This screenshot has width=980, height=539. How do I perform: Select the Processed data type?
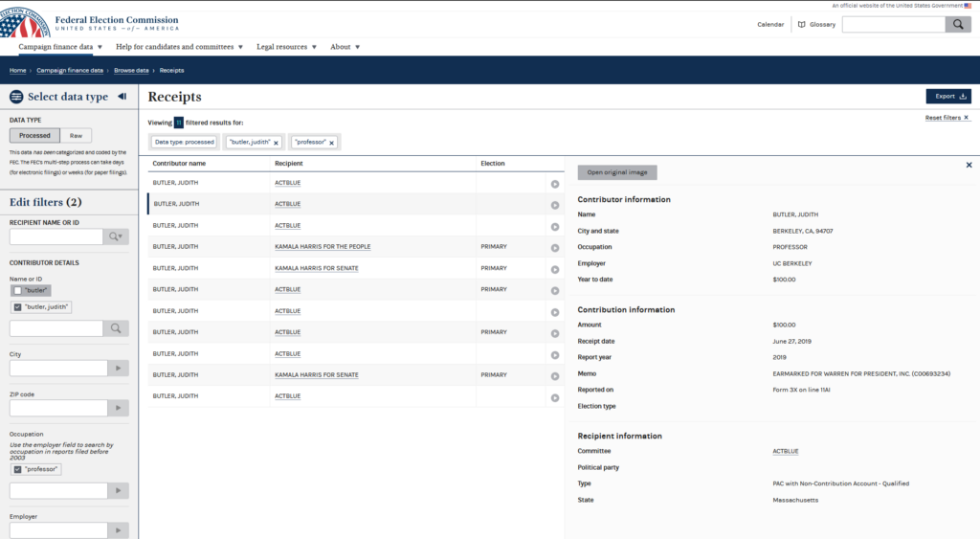pyautogui.click(x=34, y=136)
